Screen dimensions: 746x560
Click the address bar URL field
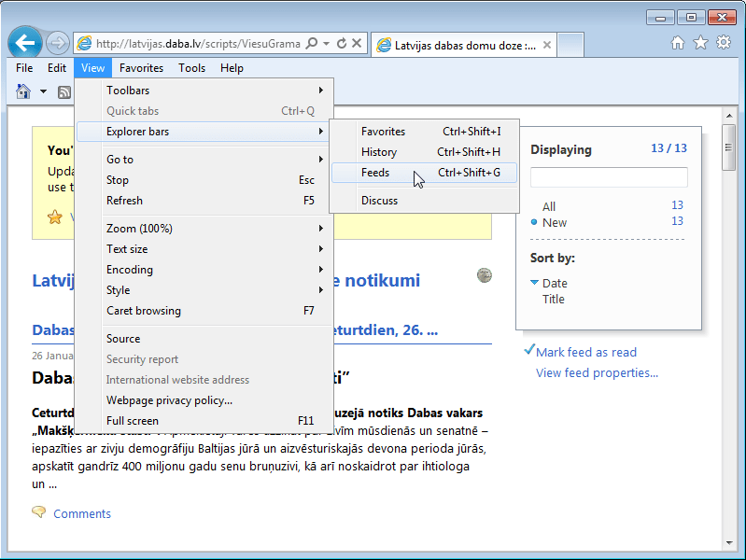tap(197, 44)
